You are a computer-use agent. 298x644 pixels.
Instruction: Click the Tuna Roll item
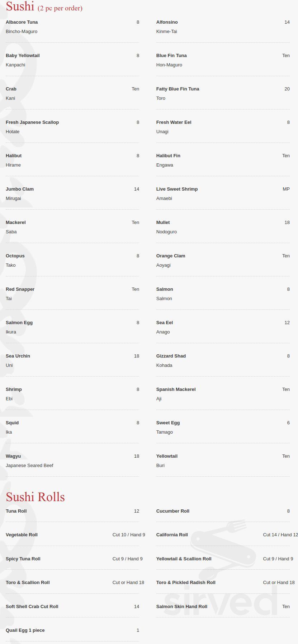(16, 511)
